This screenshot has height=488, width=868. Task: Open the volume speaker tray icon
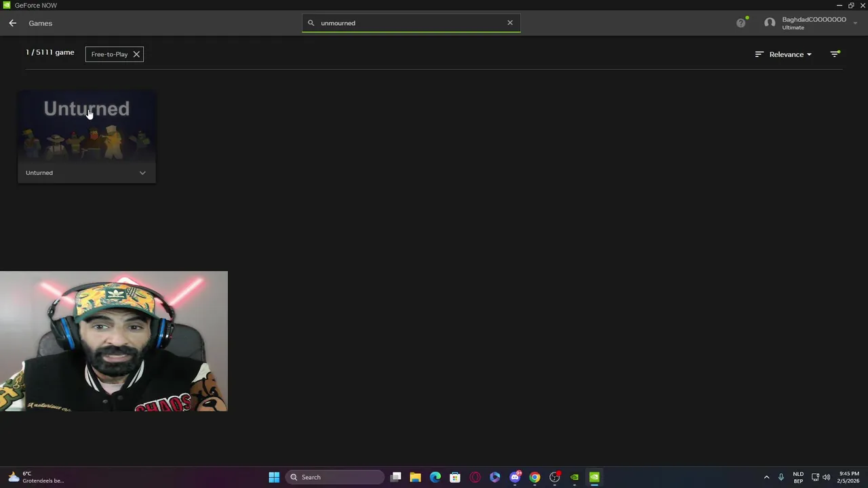coord(826,477)
